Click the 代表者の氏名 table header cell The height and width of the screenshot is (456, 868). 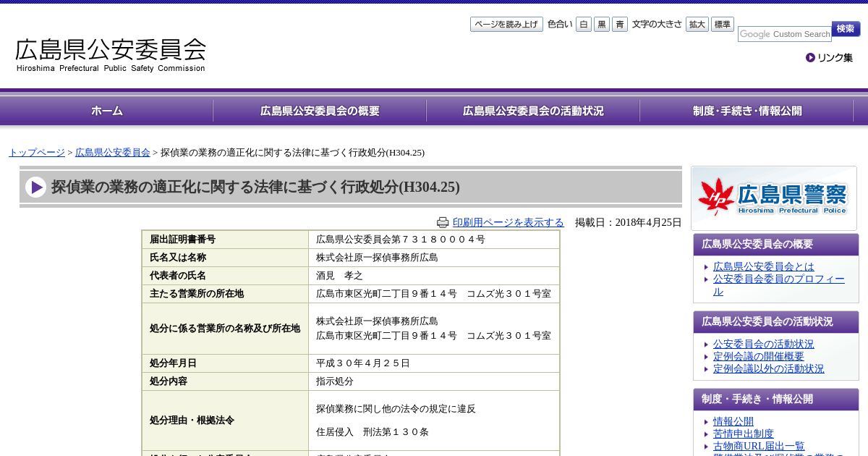[x=226, y=276]
